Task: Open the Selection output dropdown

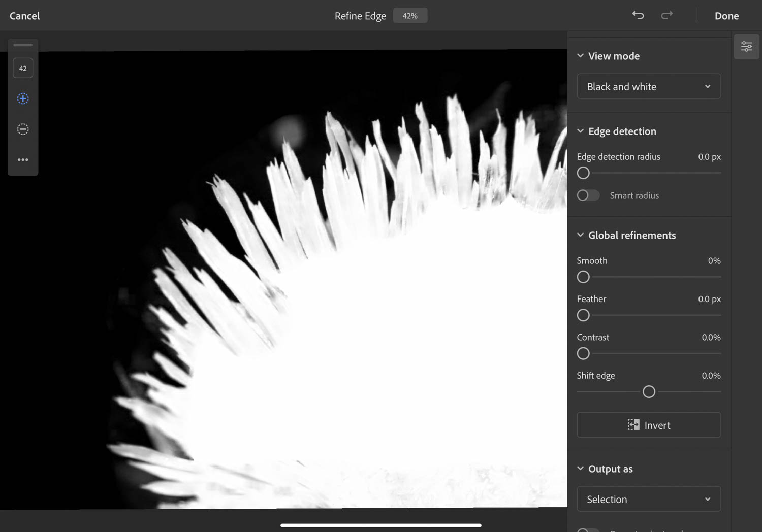Action: [649, 499]
